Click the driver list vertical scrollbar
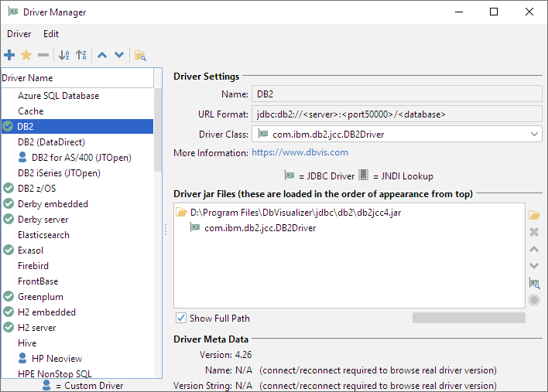Viewport: 548px width, 392px height. [158, 128]
